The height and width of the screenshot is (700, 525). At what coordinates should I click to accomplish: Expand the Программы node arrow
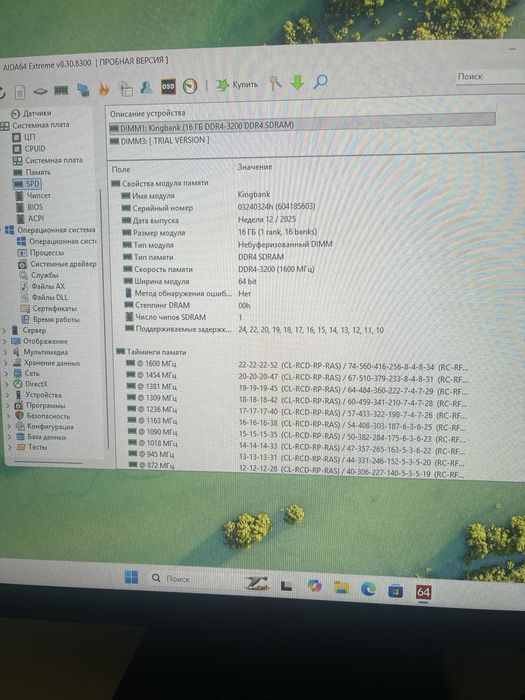pos(8,406)
